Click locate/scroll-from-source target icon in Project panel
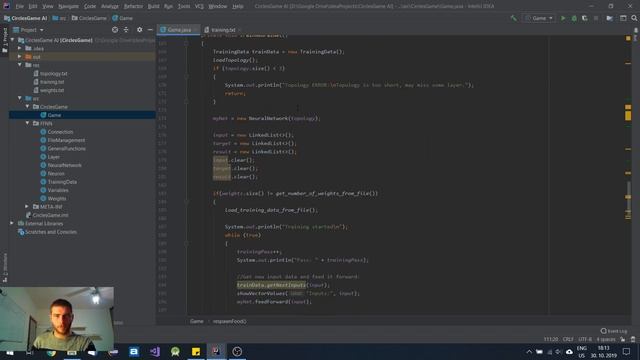640x360 pixels. (115, 30)
